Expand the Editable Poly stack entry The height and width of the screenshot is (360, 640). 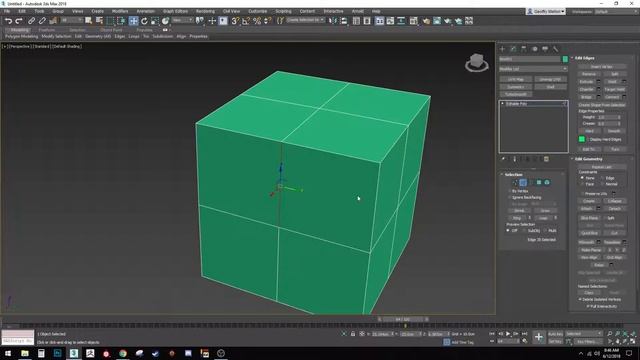(x=502, y=104)
